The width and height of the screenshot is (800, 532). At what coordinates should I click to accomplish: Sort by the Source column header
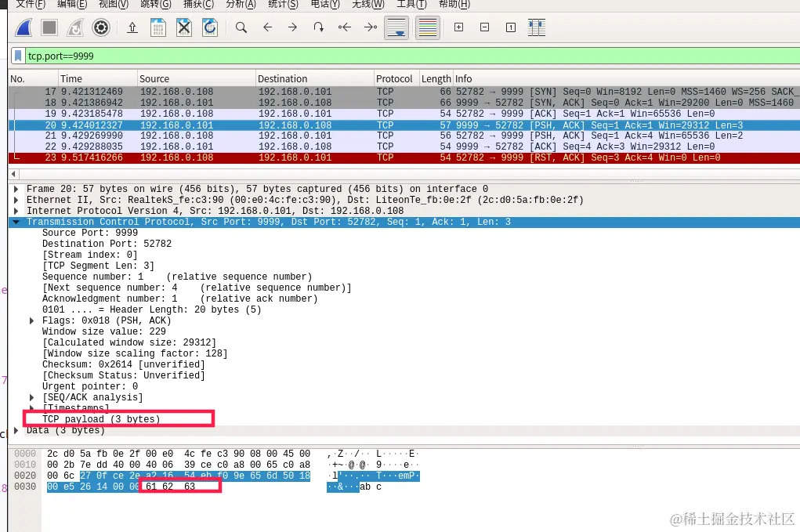coord(197,78)
